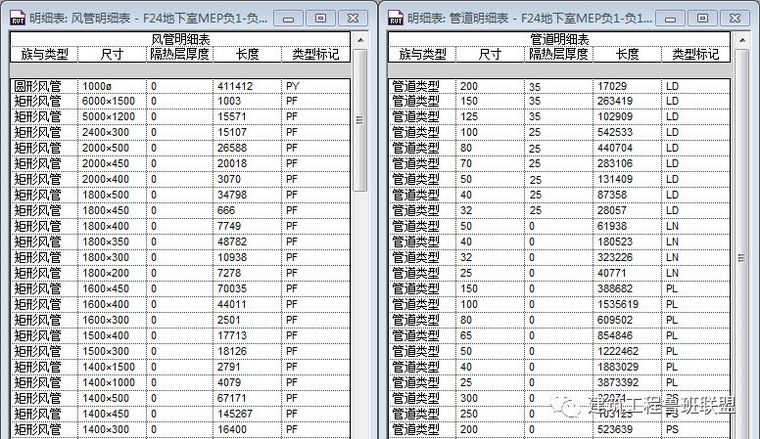Click the pipe length value 131409
Screen dimensions: 760x439
pyautogui.click(x=615, y=179)
